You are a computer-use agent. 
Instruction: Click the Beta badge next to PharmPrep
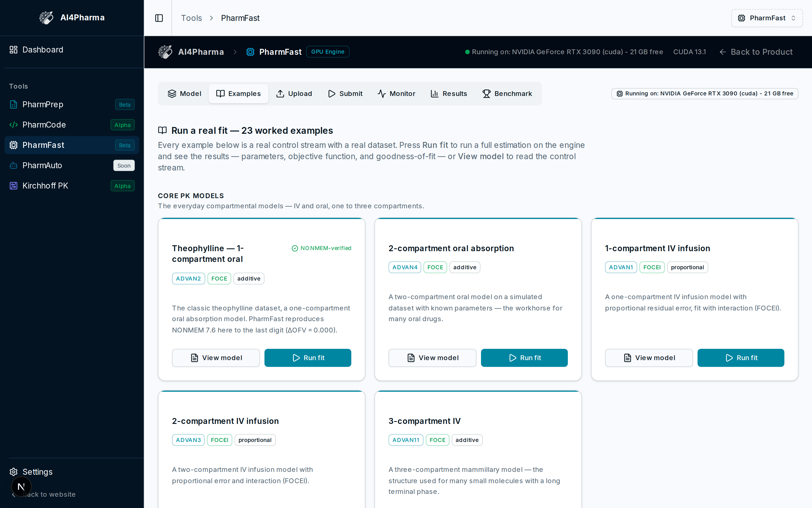coord(125,104)
